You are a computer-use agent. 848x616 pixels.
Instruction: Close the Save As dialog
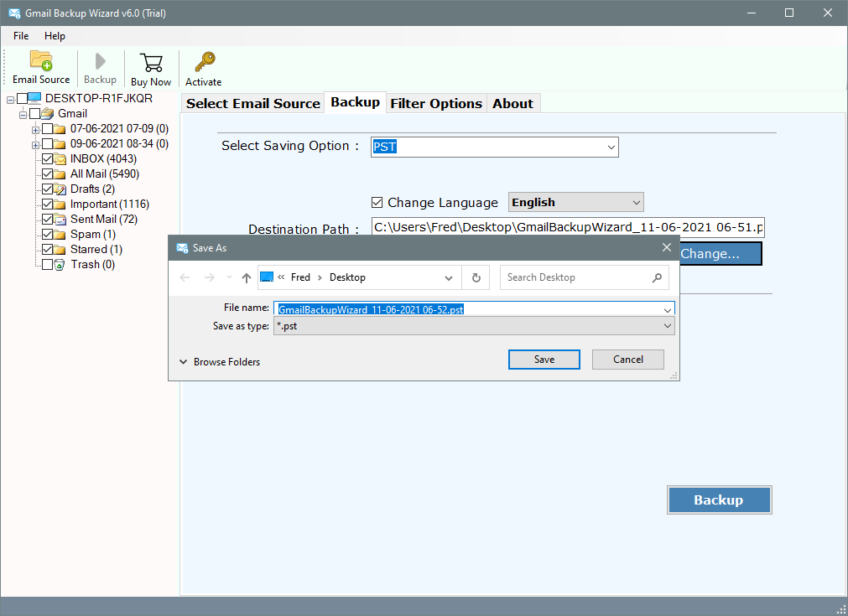click(667, 247)
